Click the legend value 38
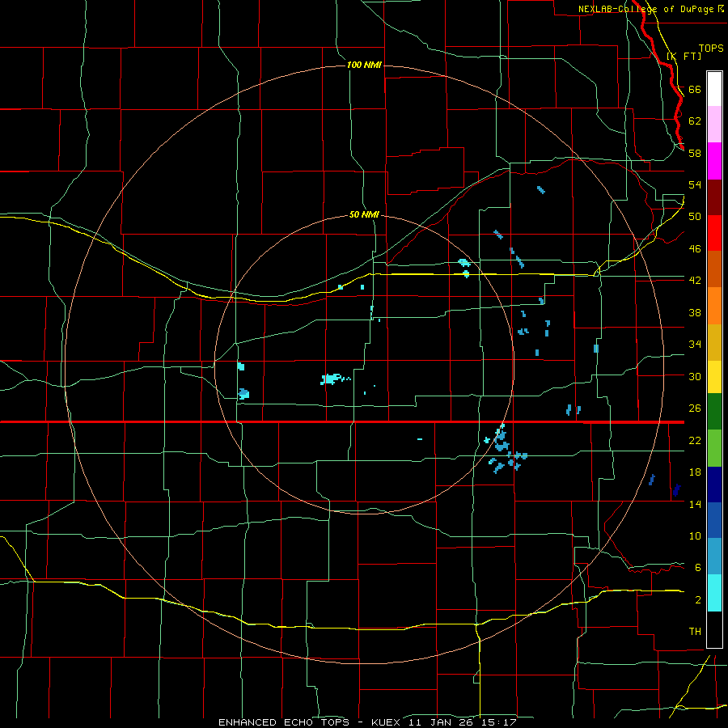Image resolution: width=728 pixels, height=728 pixels. pos(695,312)
